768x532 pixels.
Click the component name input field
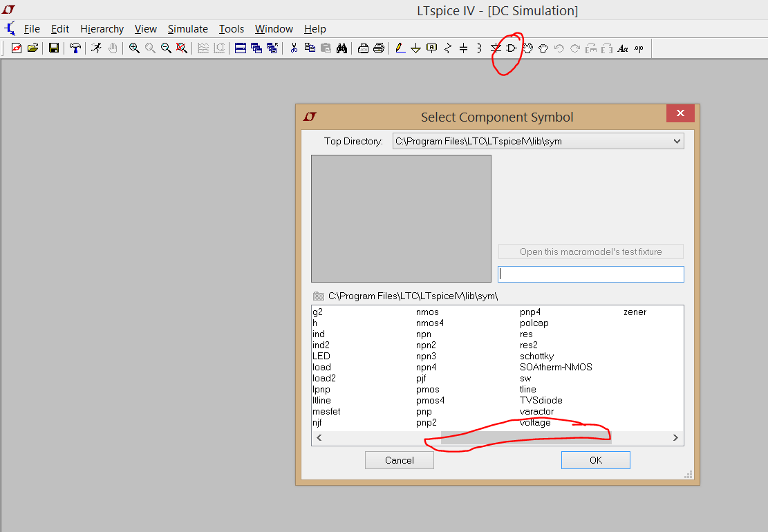[591, 274]
